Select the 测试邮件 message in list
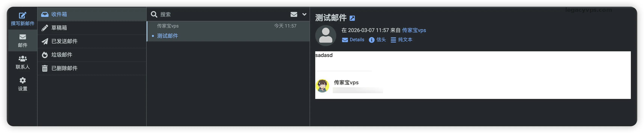The width and height of the screenshot is (644, 133). click(x=167, y=36)
